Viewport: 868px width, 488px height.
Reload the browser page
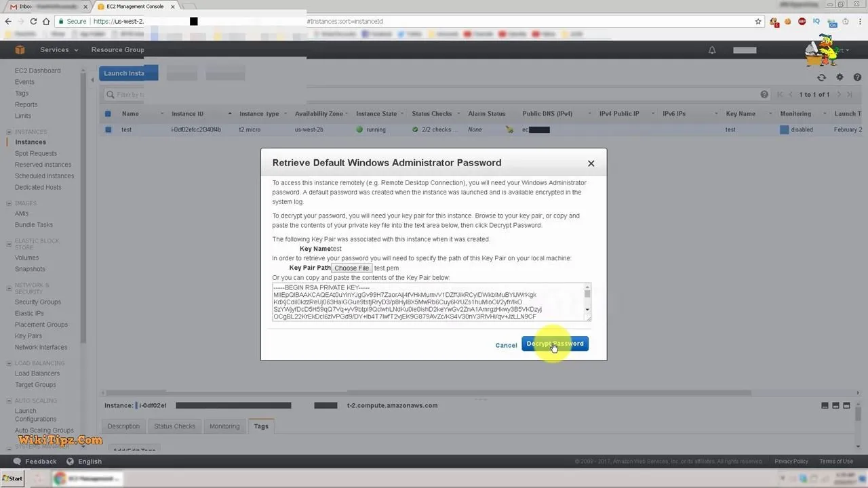pyautogui.click(x=33, y=22)
